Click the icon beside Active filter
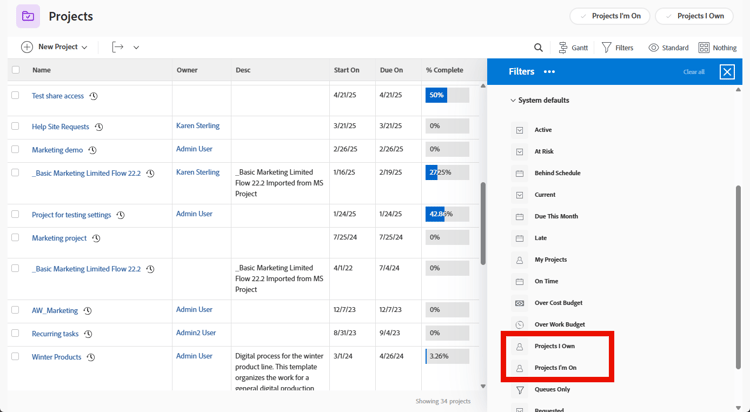The height and width of the screenshot is (412, 750). pyautogui.click(x=519, y=130)
